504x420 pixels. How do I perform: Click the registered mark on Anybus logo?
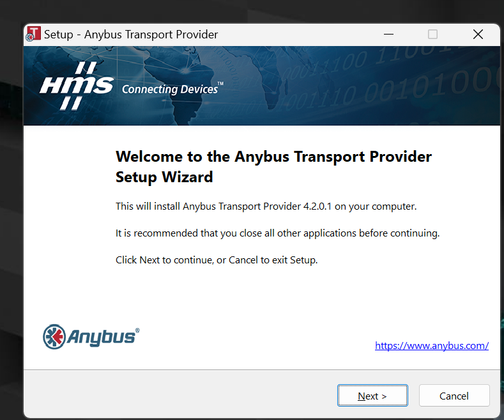coord(137,331)
